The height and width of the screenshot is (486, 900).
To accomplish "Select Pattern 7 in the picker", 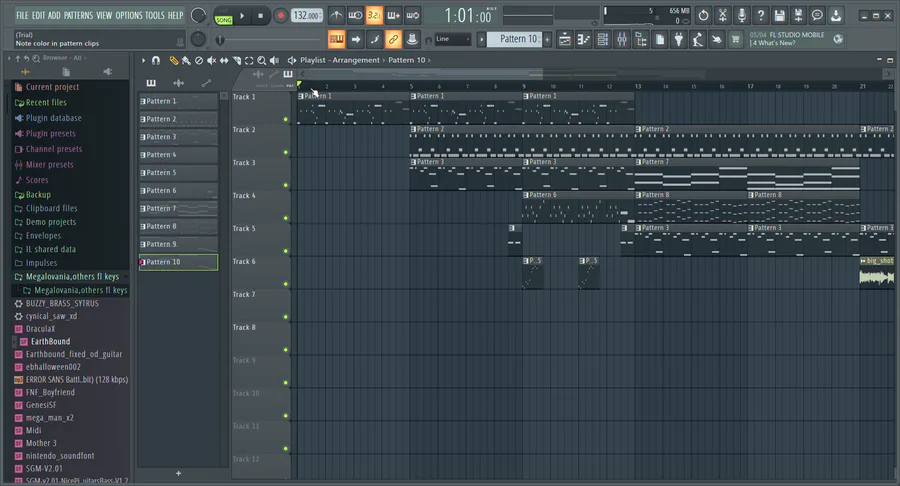I will (179, 208).
